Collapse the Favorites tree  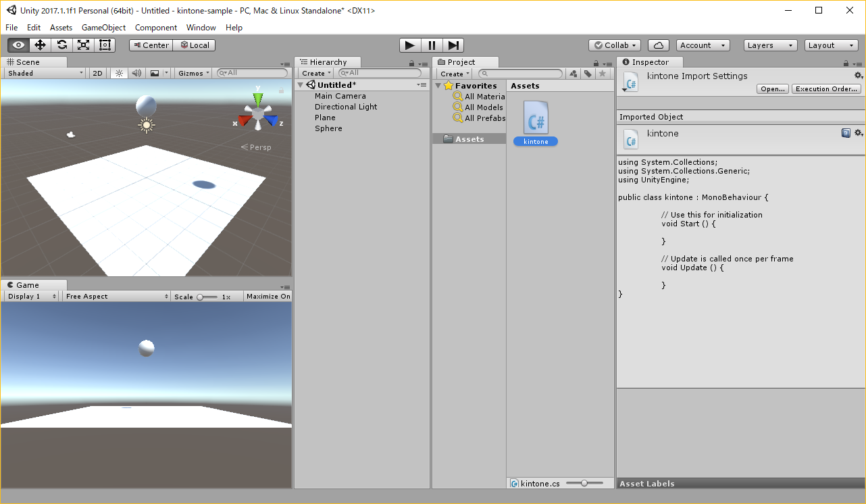point(438,86)
